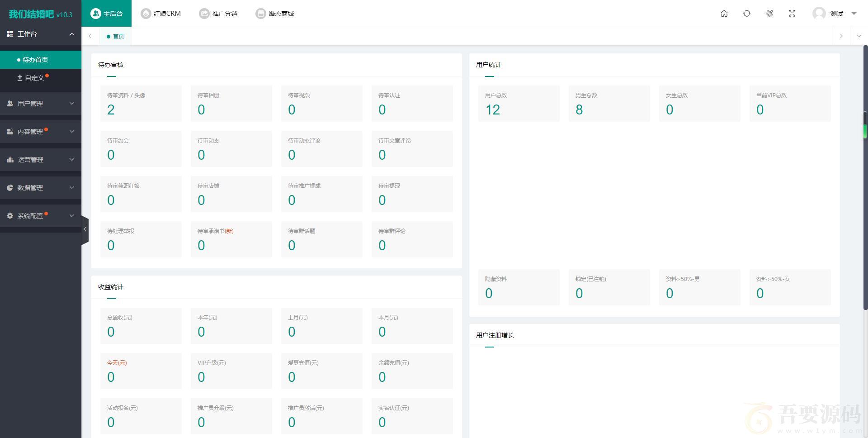The height and width of the screenshot is (438, 868).
Task: Switch to the 推广分销 tab
Action: click(x=218, y=14)
